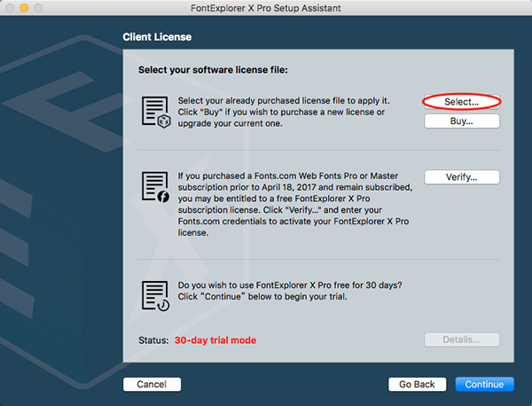Click the Continue button to begin trial

[x=484, y=385]
